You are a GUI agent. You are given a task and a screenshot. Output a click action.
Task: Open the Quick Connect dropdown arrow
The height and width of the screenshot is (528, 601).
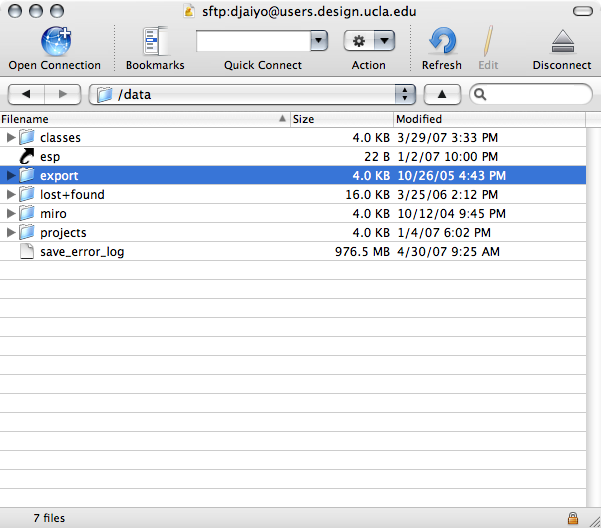click(319, 41)
